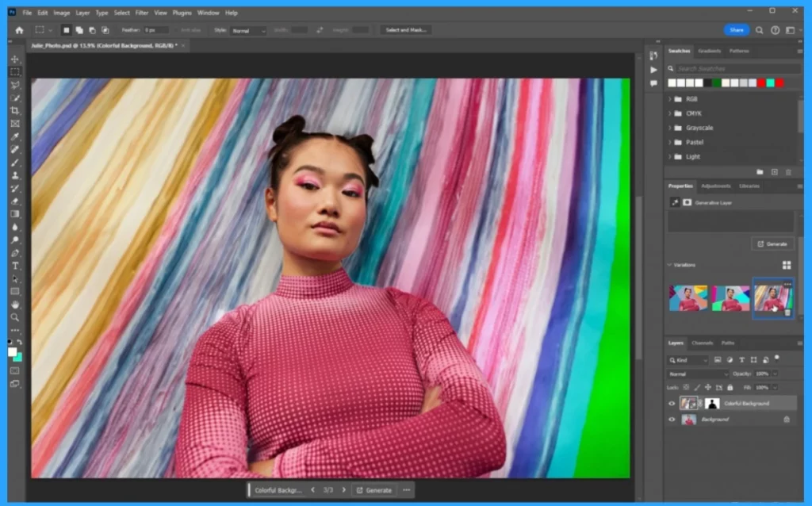The height and width of the screenshot is (506, 812).
Task: Create new swatch group folder icon
Action: 760,172
